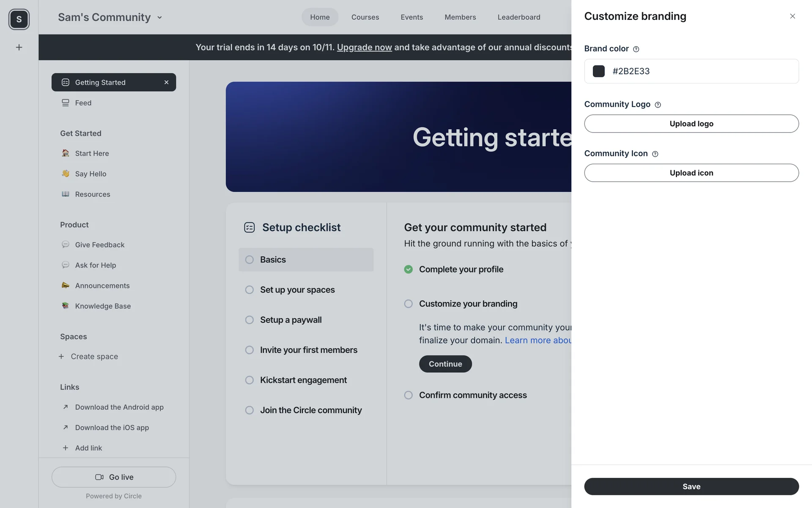Select the Basics checklist circle
Viewport: 812px width, 508px height.
(250, 260)
